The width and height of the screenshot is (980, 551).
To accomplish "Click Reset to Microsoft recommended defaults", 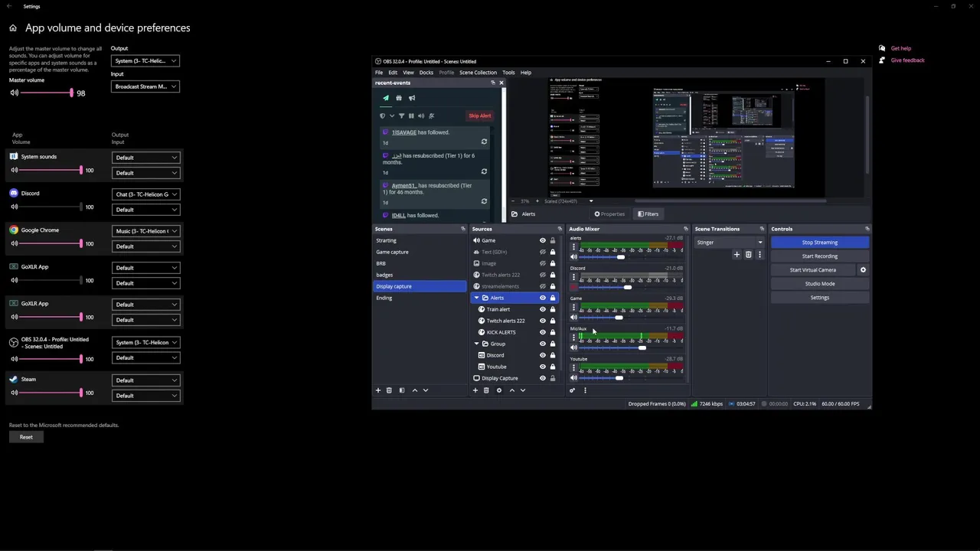I will click(x=26, y=437).
